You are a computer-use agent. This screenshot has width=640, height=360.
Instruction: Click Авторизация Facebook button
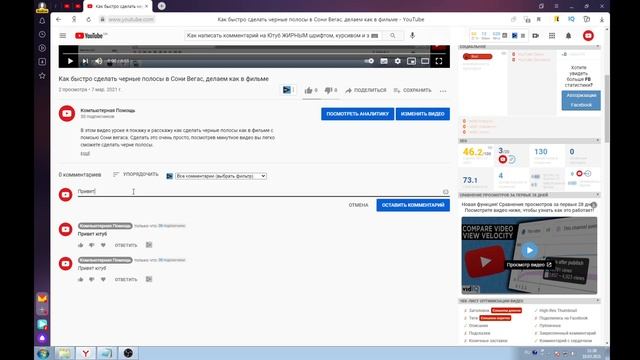581,100
